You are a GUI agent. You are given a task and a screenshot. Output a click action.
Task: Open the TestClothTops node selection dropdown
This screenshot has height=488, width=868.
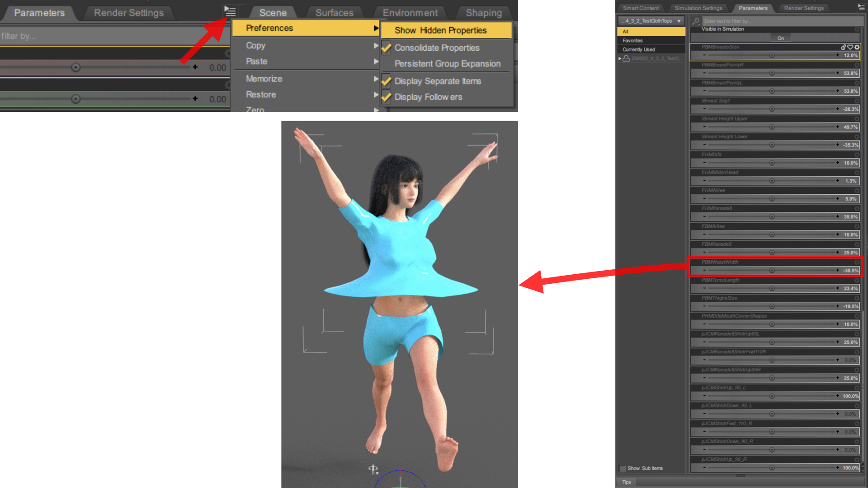651,21
